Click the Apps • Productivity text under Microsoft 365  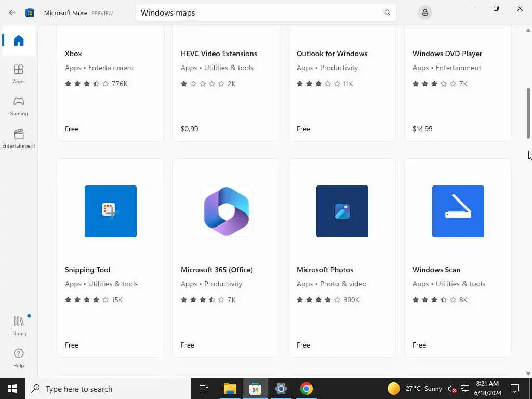tap(211, 284)
